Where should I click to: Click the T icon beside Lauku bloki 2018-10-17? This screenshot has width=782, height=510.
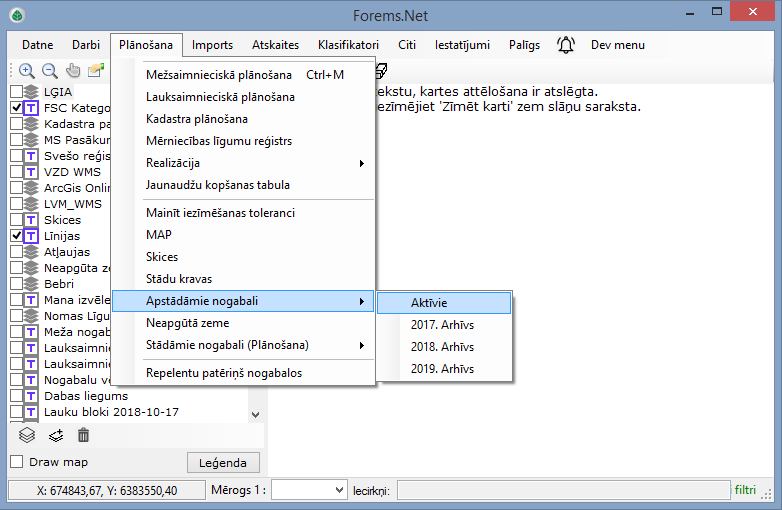[31, 412]
